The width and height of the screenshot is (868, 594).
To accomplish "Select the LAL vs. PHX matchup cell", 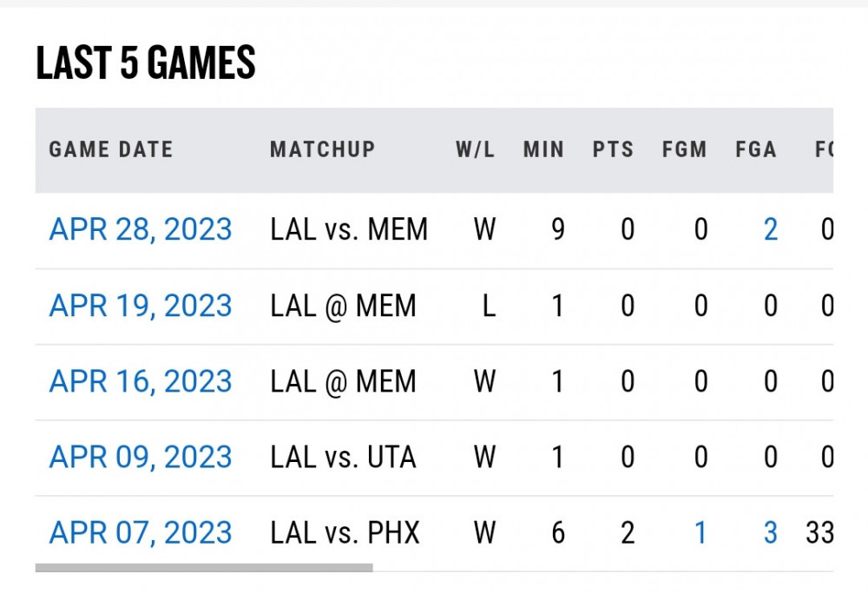I will pos(345,532).
